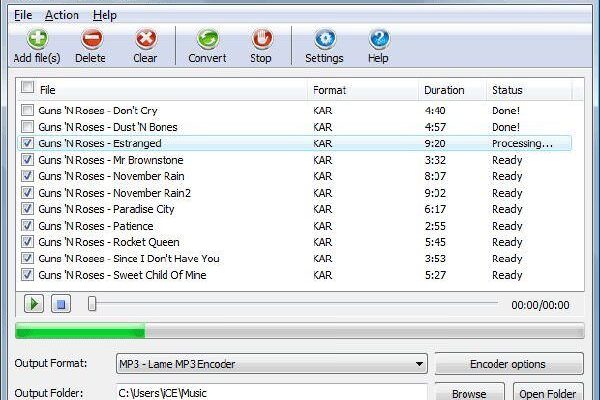Click the Browse button for output folder
Viewport: 600px width, 400px height.
[x=469, y=393]
